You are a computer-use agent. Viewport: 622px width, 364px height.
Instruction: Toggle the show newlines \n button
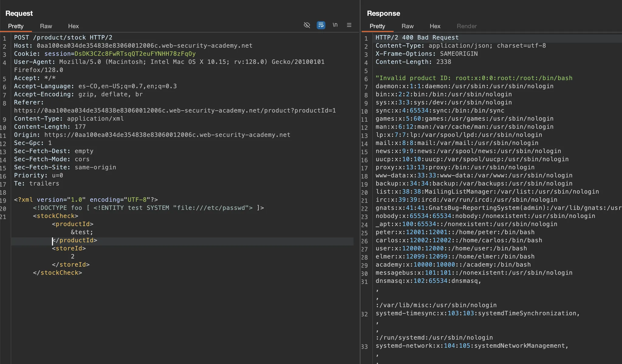[335, 25]
